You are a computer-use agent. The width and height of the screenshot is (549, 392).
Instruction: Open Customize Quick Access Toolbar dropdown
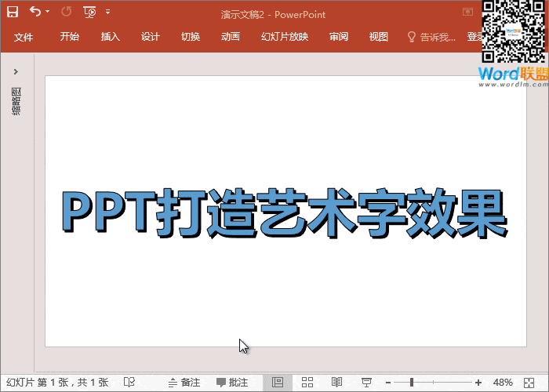[x=107, y=12]
